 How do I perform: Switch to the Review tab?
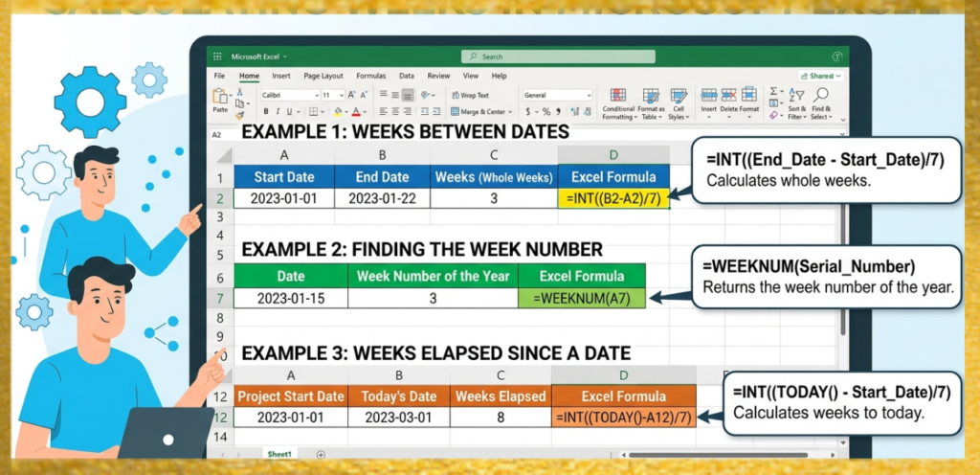point(438,76)
